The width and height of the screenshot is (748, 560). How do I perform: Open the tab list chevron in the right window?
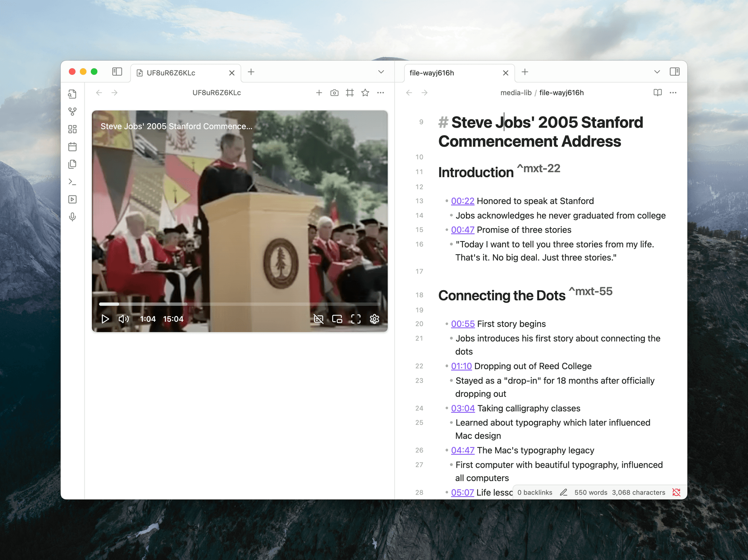(x=657, y=72)
